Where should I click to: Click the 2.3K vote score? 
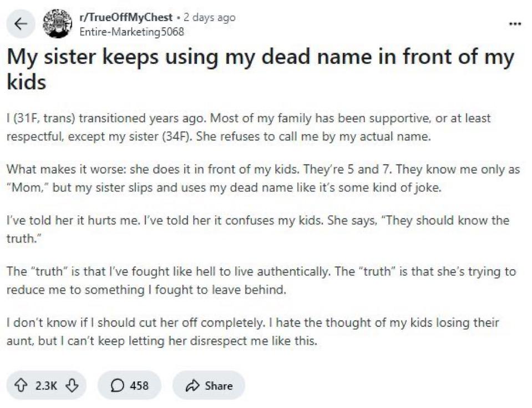coord(46,385)
